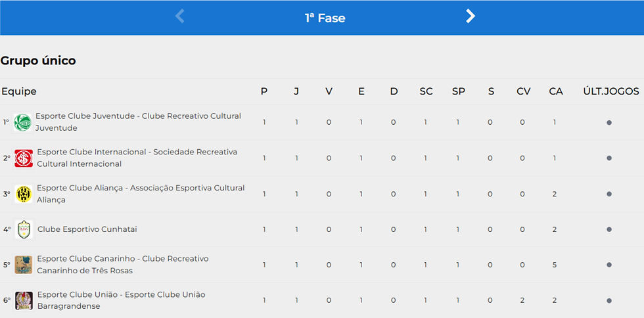Click the Grupo único heading
The height and width of the screenshot is (318, 644).
tap(38, 61)
